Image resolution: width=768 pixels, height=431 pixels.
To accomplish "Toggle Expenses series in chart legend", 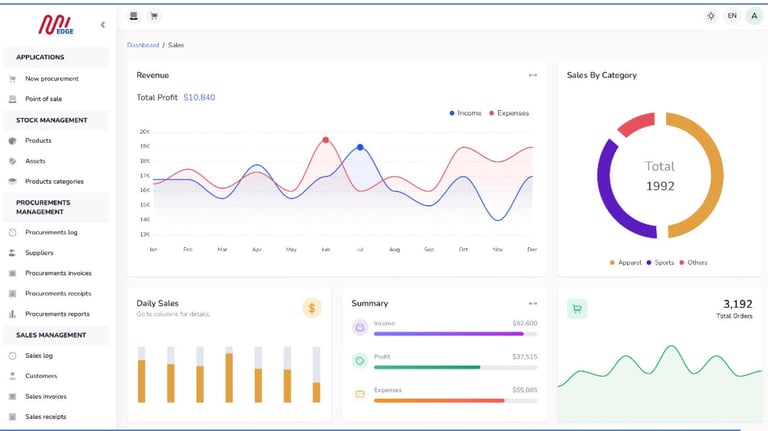I will click(509, 113).
